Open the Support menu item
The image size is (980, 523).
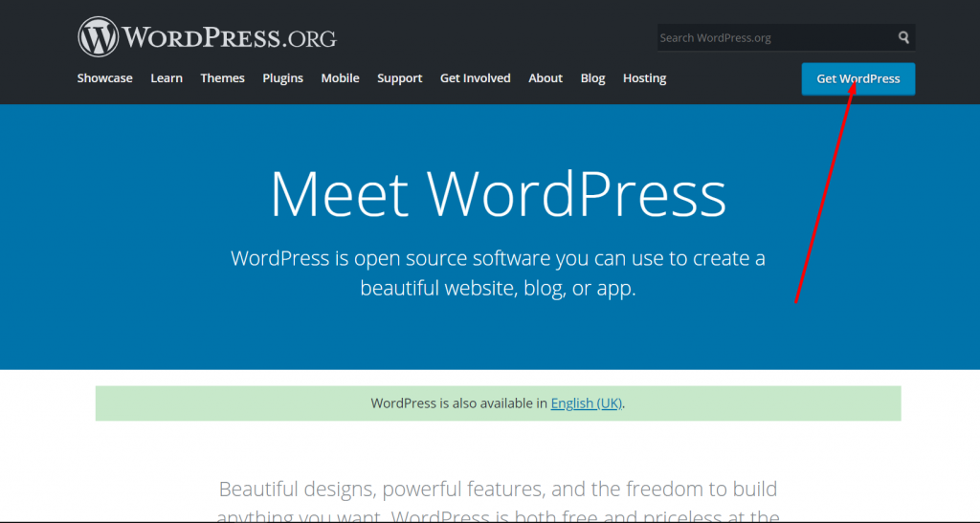tap(399, 78)
